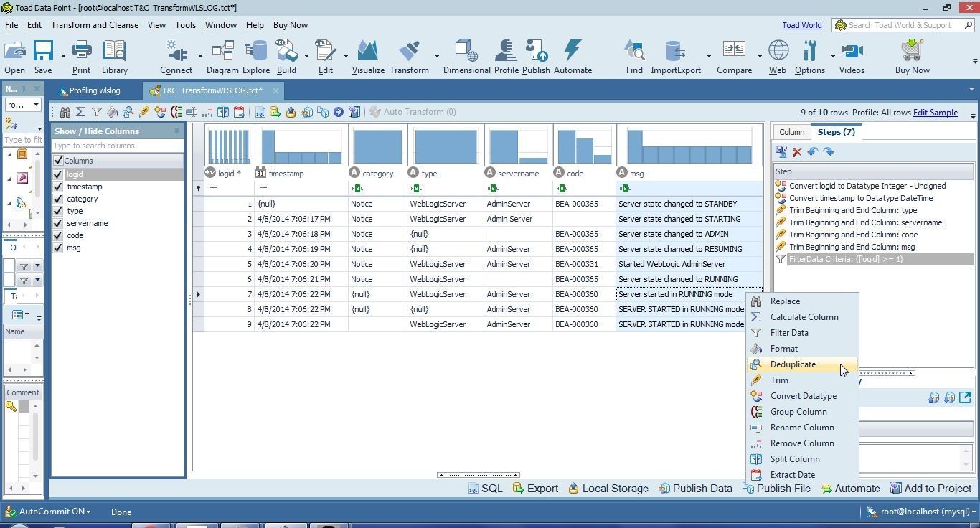
Task: Click Add to Project button
Action: (x=931, y=489)
